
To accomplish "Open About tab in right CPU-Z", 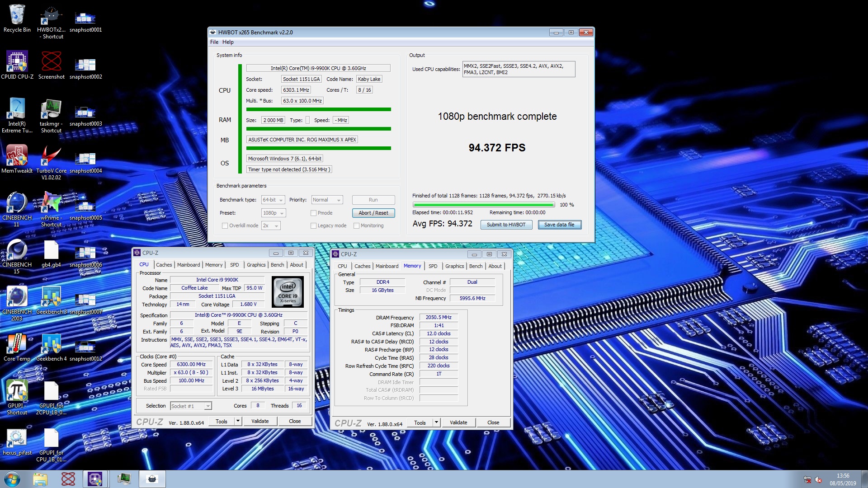I will pos(495,266).
